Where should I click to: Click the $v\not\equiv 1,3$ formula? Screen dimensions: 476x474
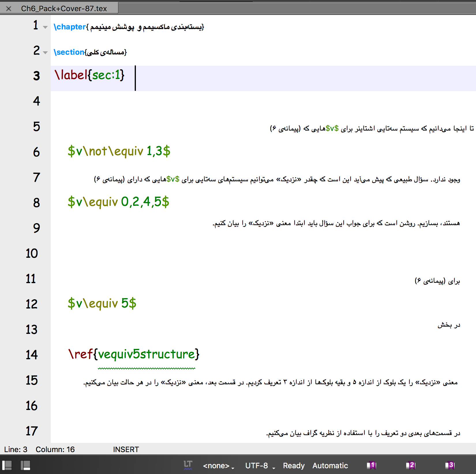pyautogui.click(x=119, y=151)
